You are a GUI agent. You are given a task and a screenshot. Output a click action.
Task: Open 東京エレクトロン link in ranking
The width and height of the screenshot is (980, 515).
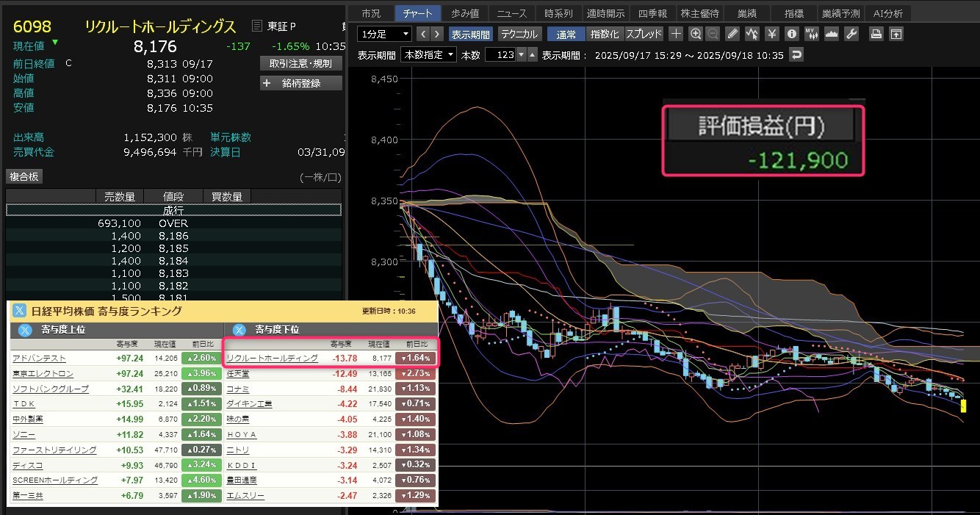[43, 373]
